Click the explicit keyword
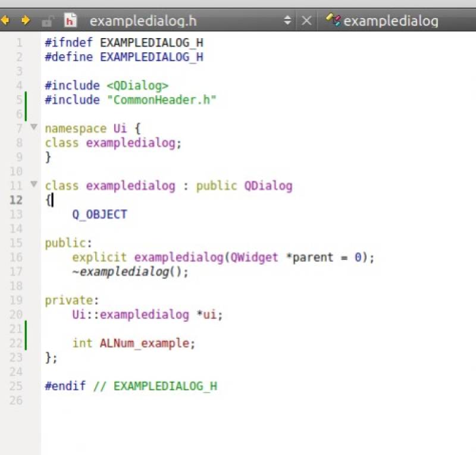The image size is (476, 455). click(99, 258)
